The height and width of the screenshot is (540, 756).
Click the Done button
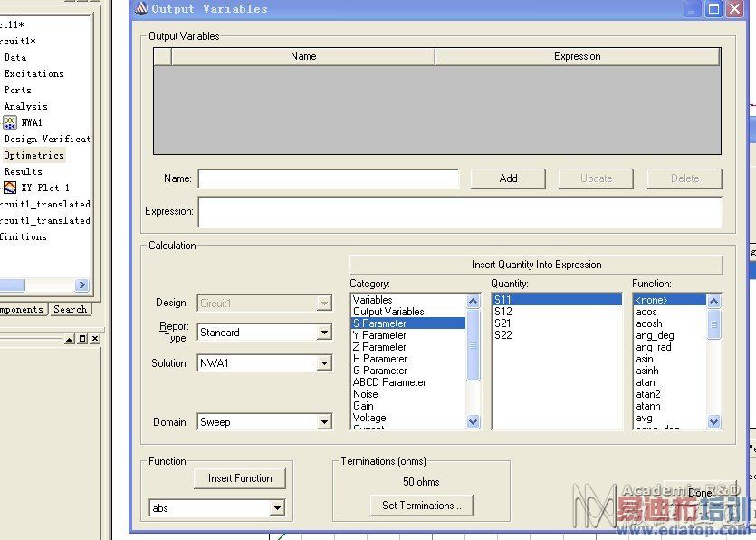700,492
